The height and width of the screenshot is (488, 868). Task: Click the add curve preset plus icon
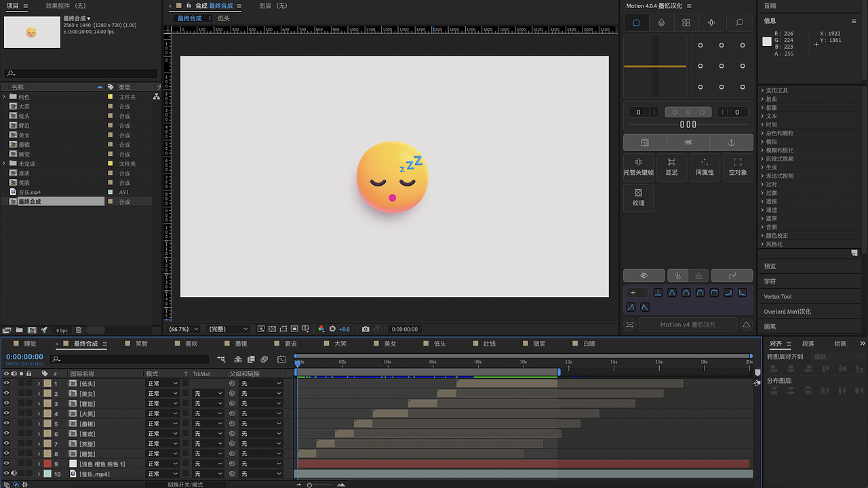[x=633, y=293]
